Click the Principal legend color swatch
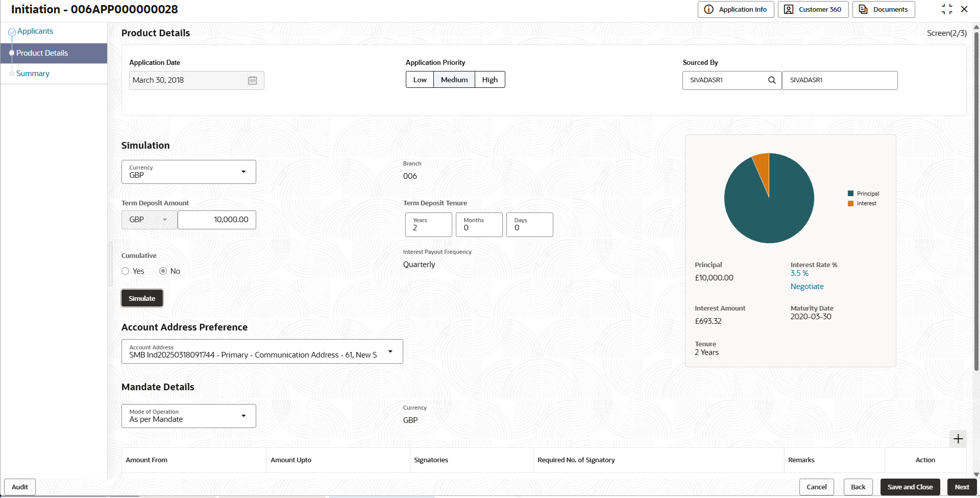The width and height of the screenshot is (980, 498). click(851, 194)
